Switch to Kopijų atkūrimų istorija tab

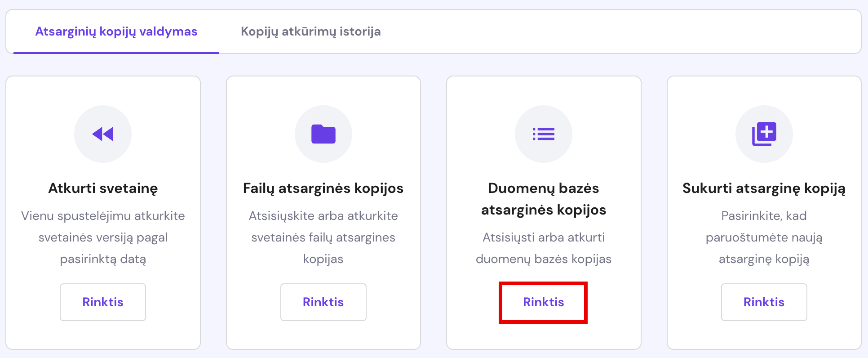(311, 31)
